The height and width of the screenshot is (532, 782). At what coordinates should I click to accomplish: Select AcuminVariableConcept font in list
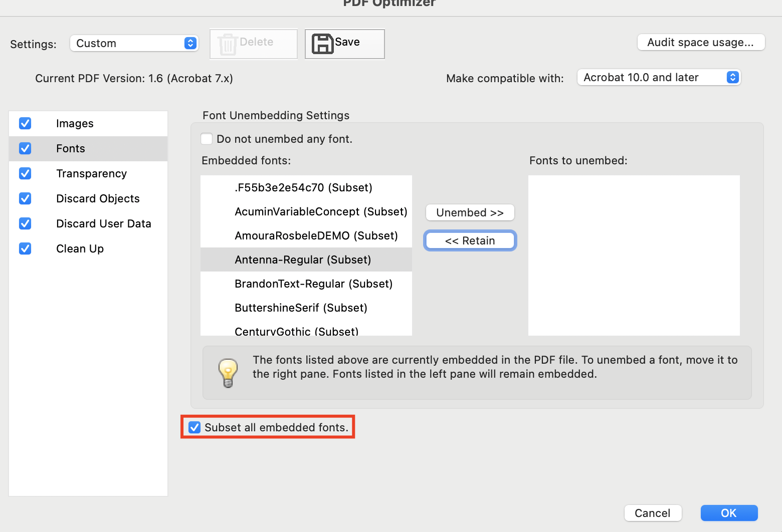click(x=321, y=211)
